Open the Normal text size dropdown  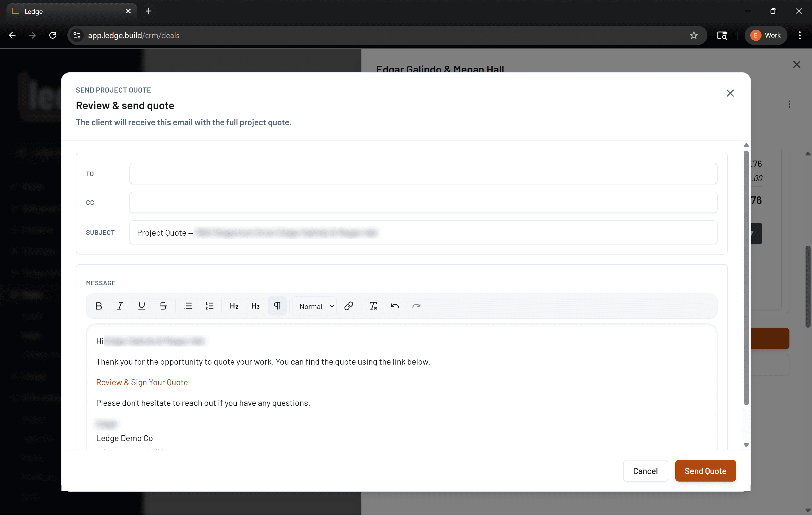click(x=315, y=306)
